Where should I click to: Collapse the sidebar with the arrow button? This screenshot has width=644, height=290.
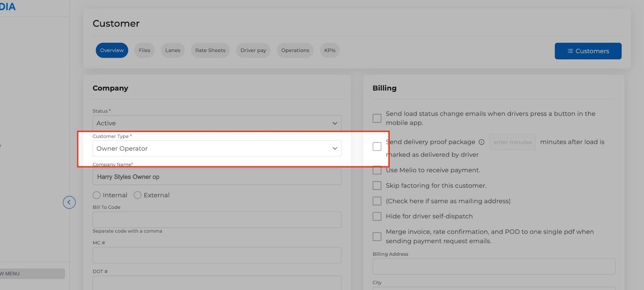pyautogui.click(x=69, y=202)
